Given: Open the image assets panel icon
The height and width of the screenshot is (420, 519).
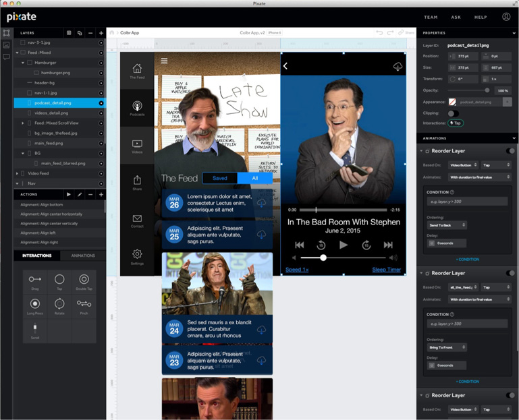Looking at the screenshot, I should (x=6, y=45).
